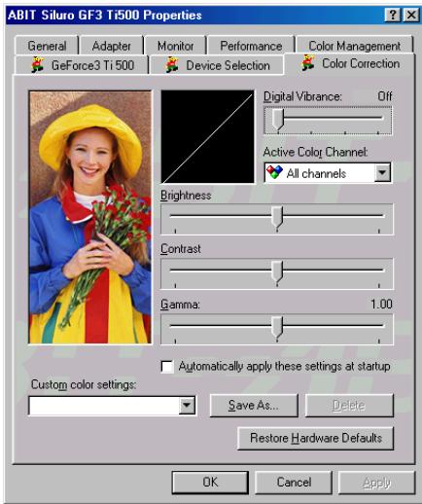Viewport: 422px width, 504px height.
Task: Click the Brightness slider handle
Action: pyautogui.click(x=277, y=217)
